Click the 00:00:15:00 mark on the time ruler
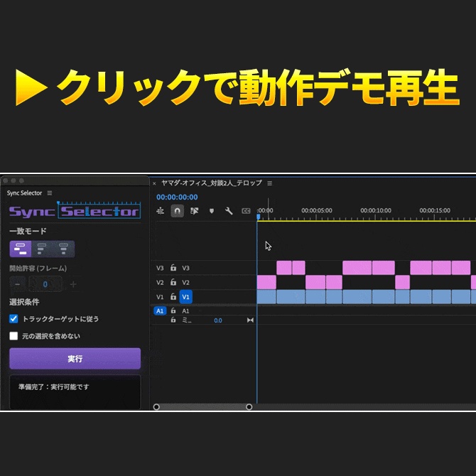476x476 pixels. coord(435,210)
